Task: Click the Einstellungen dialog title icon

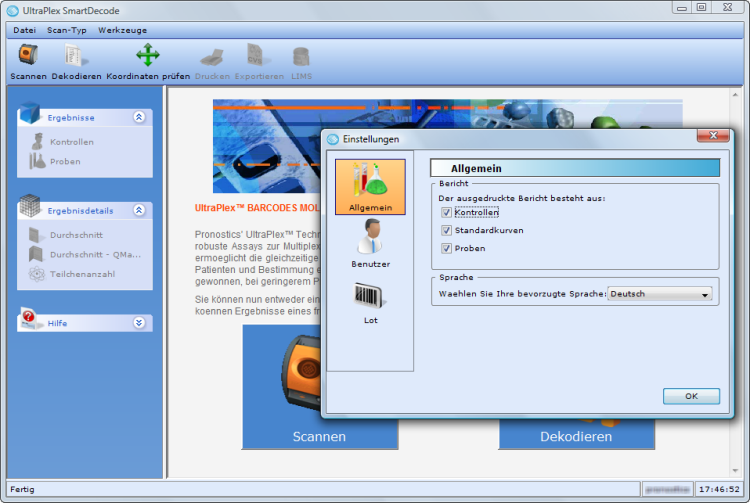Action: [333, 139]
